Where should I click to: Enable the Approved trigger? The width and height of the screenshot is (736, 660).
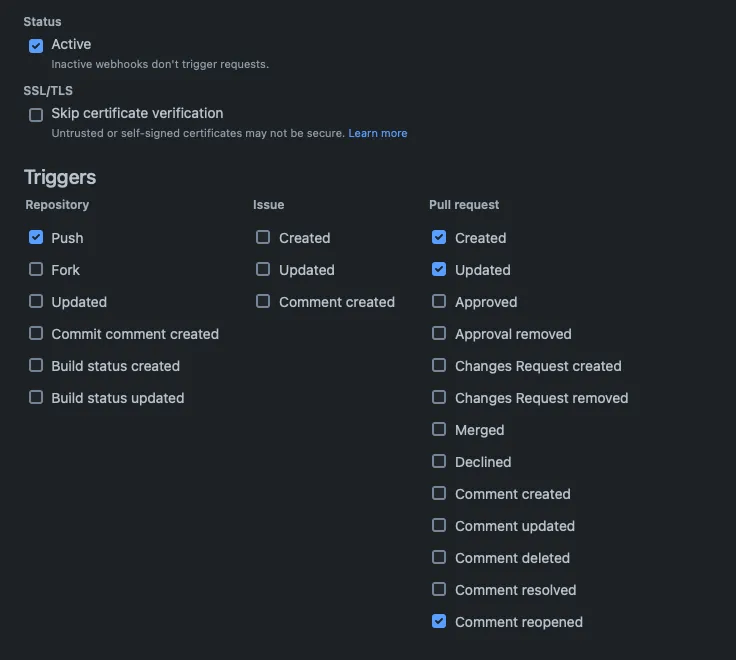439,302
